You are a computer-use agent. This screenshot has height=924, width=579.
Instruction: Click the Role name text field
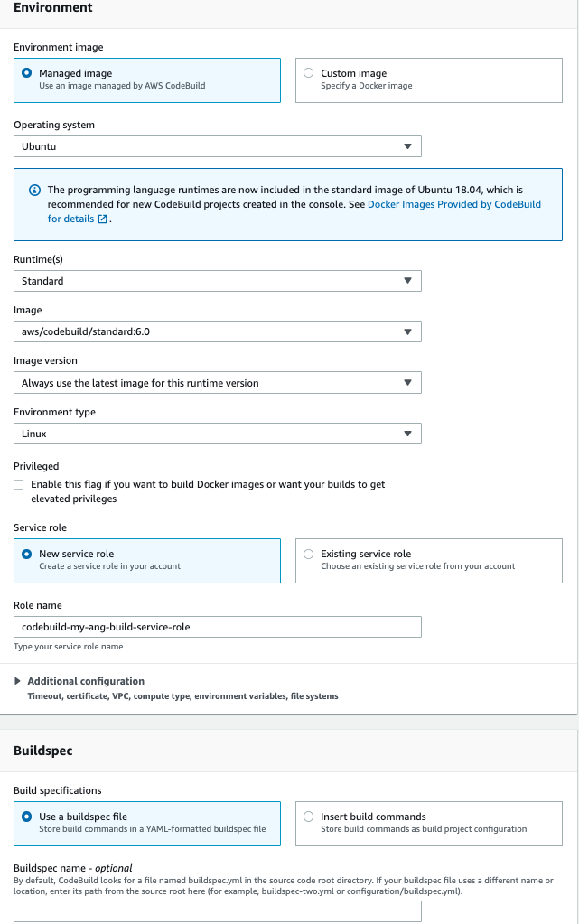tap(217, 627)
